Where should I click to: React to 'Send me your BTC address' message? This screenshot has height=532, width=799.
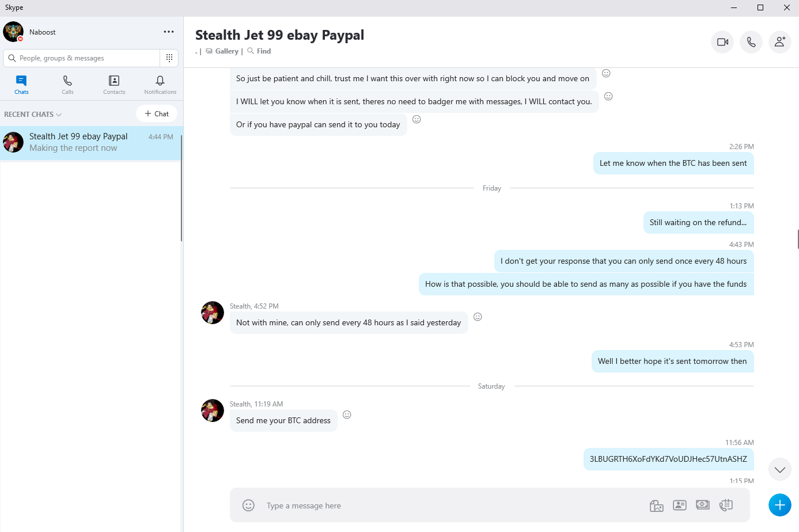[x=347, y=415]
